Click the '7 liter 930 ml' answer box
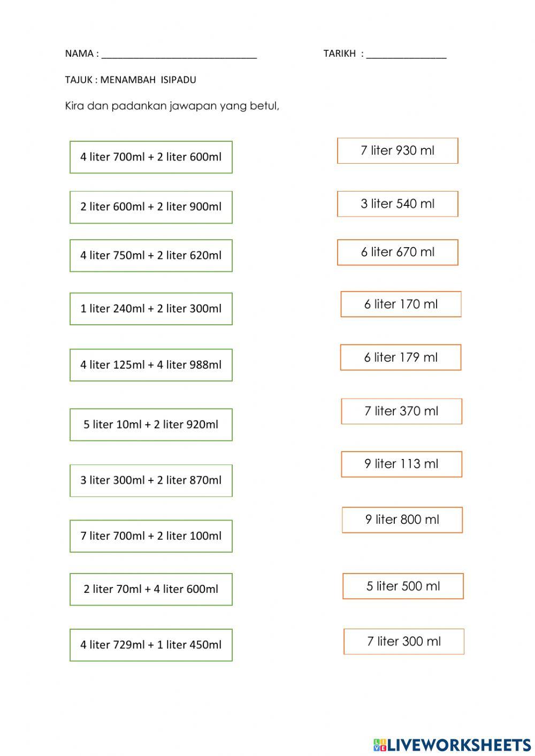 (x=398, y=151)
